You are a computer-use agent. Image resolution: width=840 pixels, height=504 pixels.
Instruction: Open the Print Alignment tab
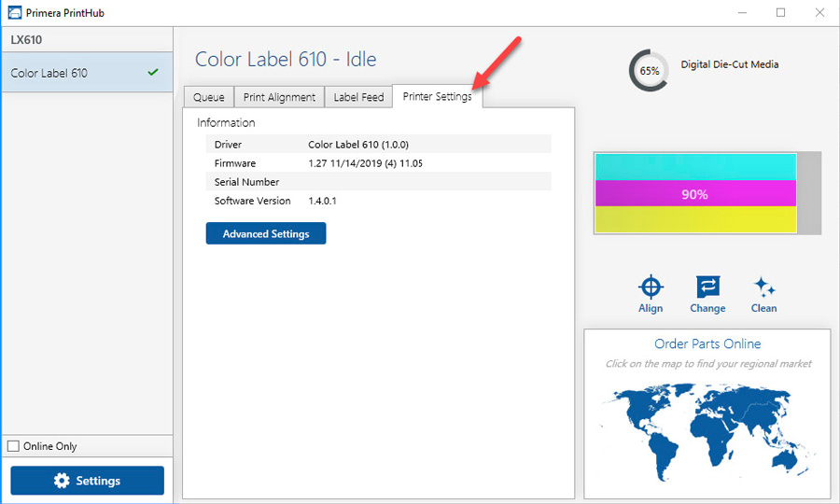(279, 97)
